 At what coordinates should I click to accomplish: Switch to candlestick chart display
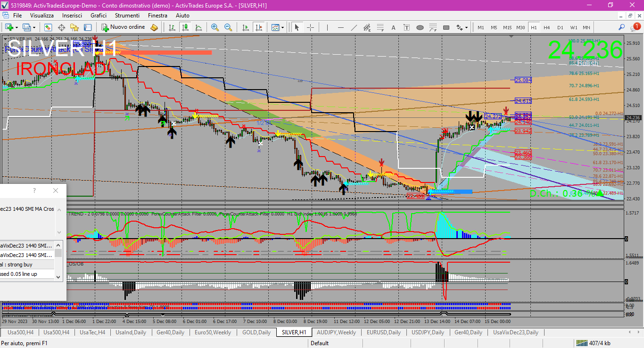[x=186, y=27]
